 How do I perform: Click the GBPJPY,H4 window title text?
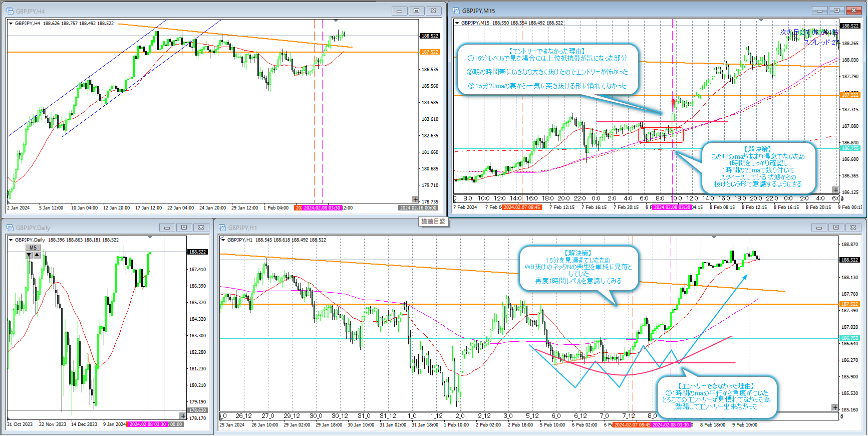click(30, 11)
